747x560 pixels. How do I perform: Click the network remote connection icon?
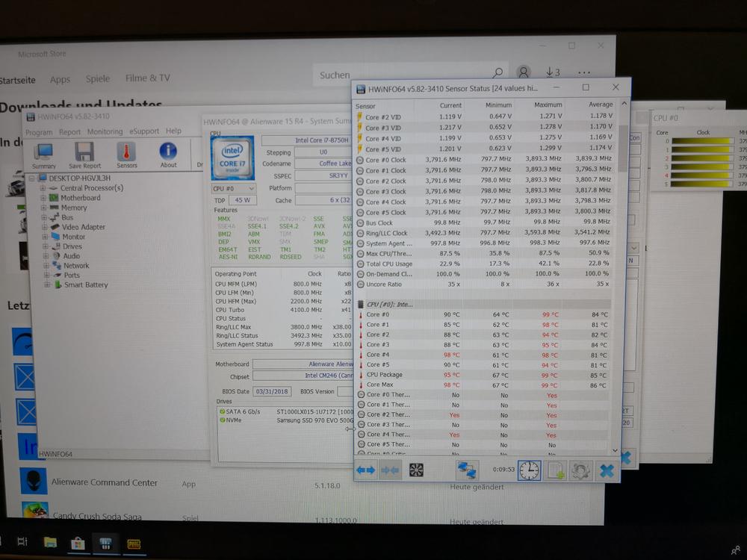click(467, 470)
